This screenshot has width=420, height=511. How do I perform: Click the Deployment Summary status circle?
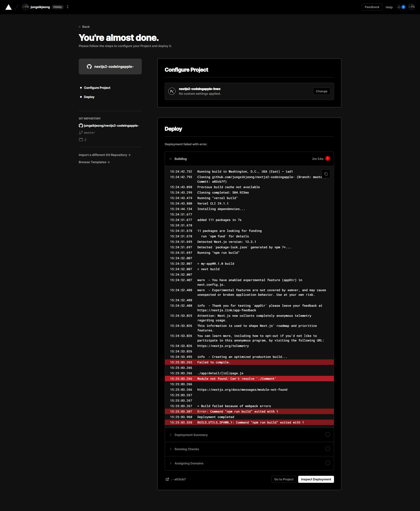(328, 434)
